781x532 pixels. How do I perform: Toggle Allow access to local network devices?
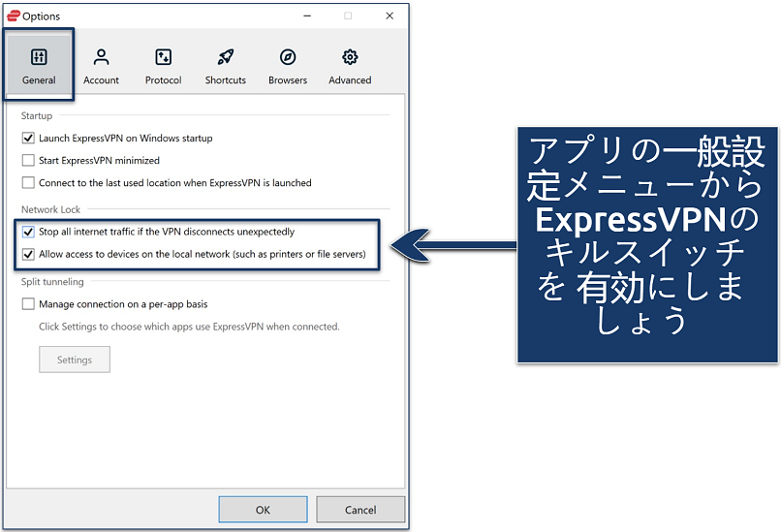click(x=28, y=254)
